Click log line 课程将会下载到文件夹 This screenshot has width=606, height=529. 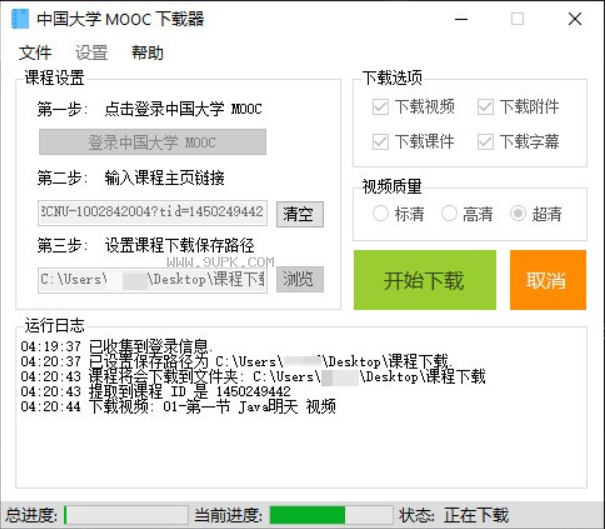[x=253, y=376]
